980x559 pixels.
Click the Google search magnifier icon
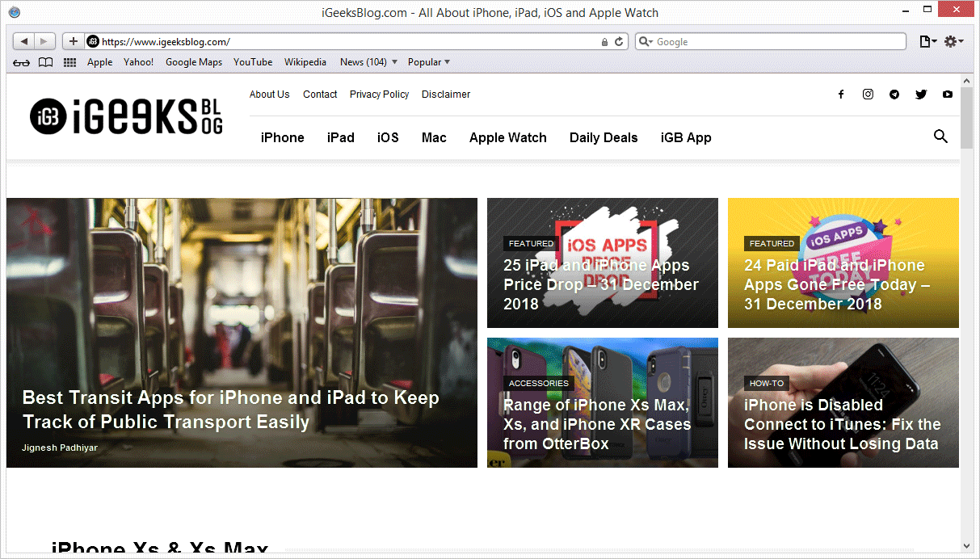click(x=646, y=41)
